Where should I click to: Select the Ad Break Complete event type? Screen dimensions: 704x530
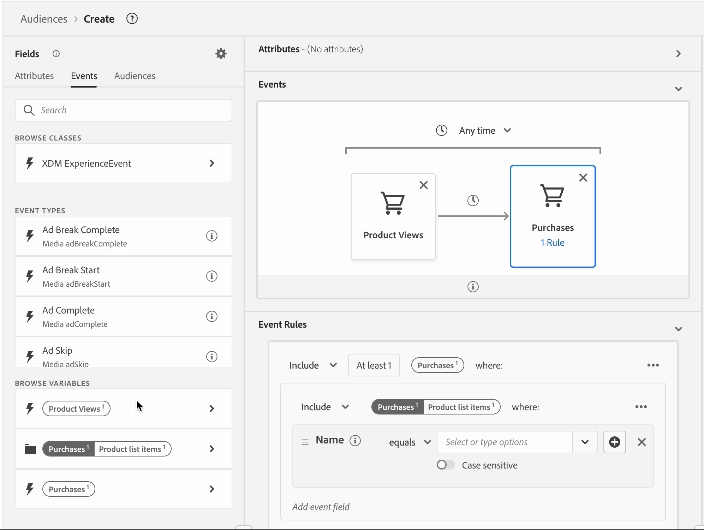click(123, 236)
